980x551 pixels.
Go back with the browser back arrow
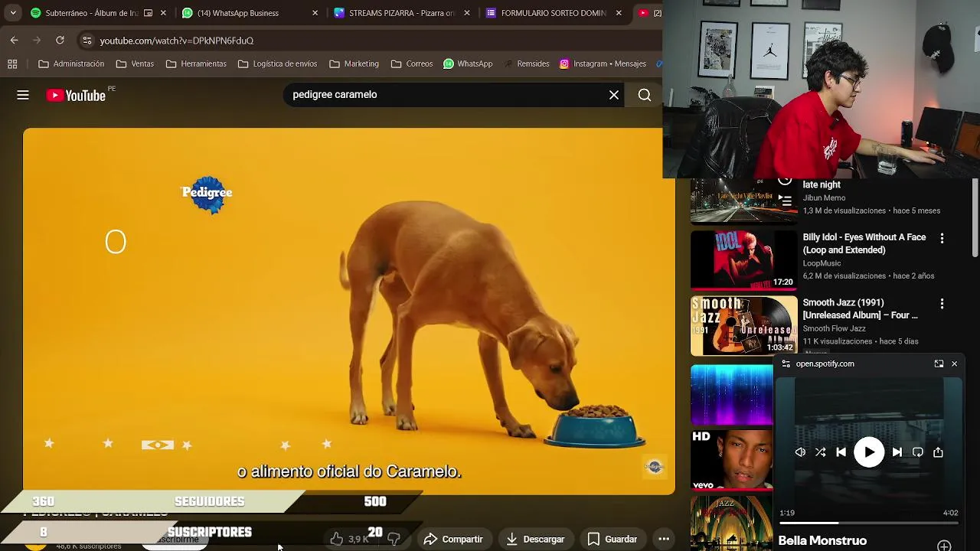(x=15, y=40)
